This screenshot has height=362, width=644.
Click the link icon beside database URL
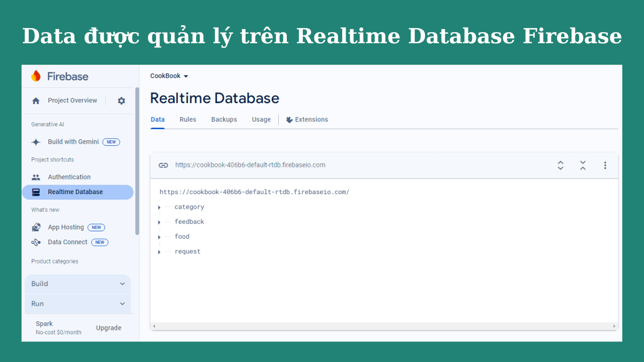tap(163, 165)
